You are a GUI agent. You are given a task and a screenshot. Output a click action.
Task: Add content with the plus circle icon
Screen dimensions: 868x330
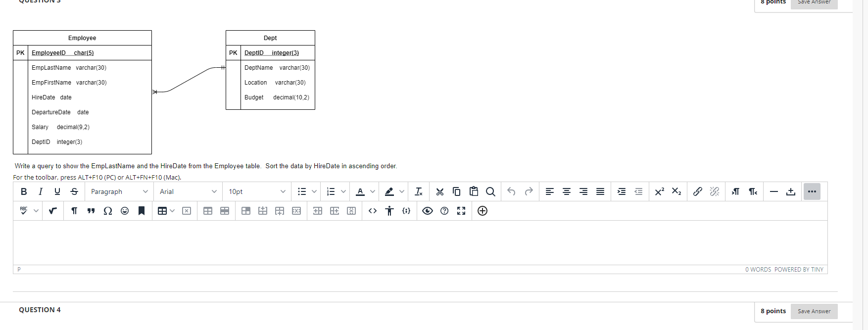pos(482,211)
